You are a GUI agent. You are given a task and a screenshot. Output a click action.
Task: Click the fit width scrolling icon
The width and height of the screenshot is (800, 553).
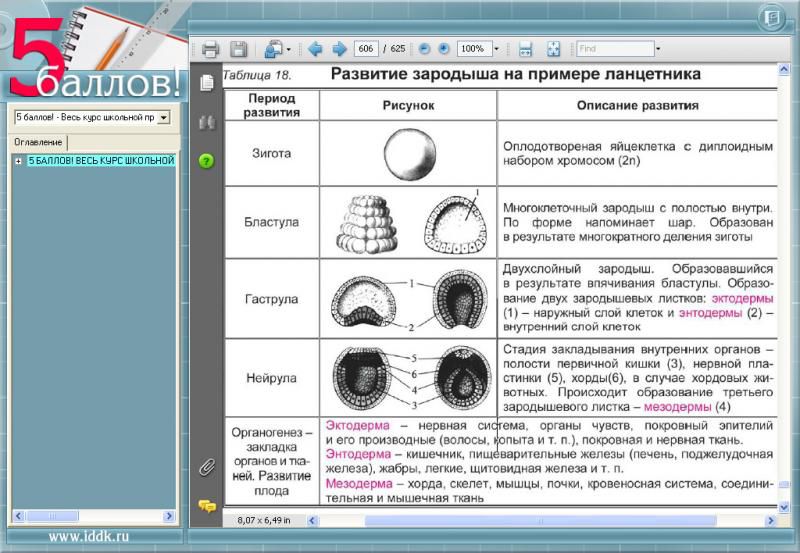click(x=526, y=49)
